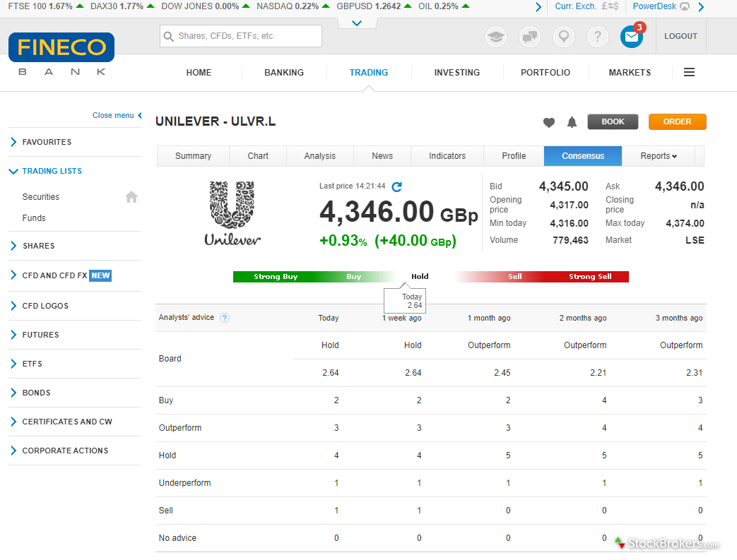Open the Curr. Exch. link
Image resolution: width=737 pixels, height=560 pixels.
pyautogui.click(x=586, y=6)
